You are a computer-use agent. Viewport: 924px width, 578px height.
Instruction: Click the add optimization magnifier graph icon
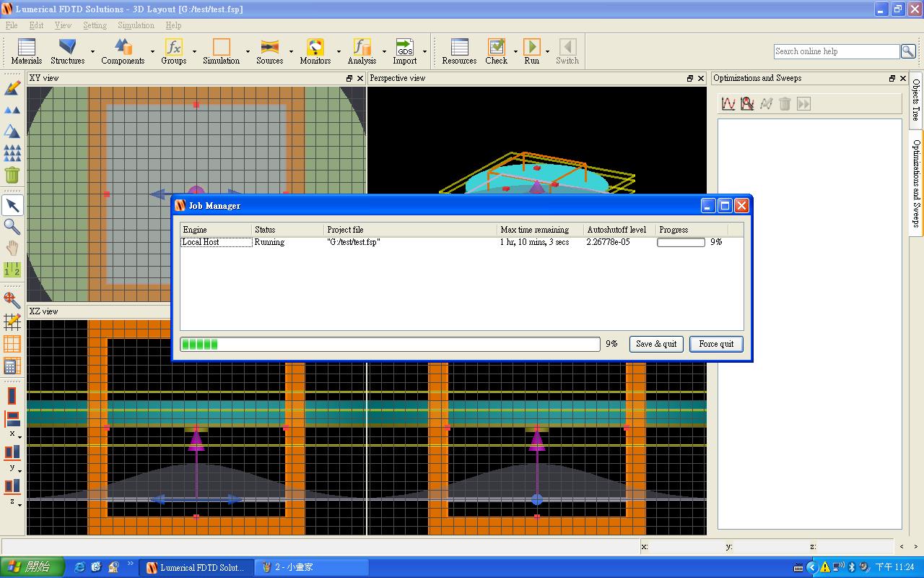(747, 104)
